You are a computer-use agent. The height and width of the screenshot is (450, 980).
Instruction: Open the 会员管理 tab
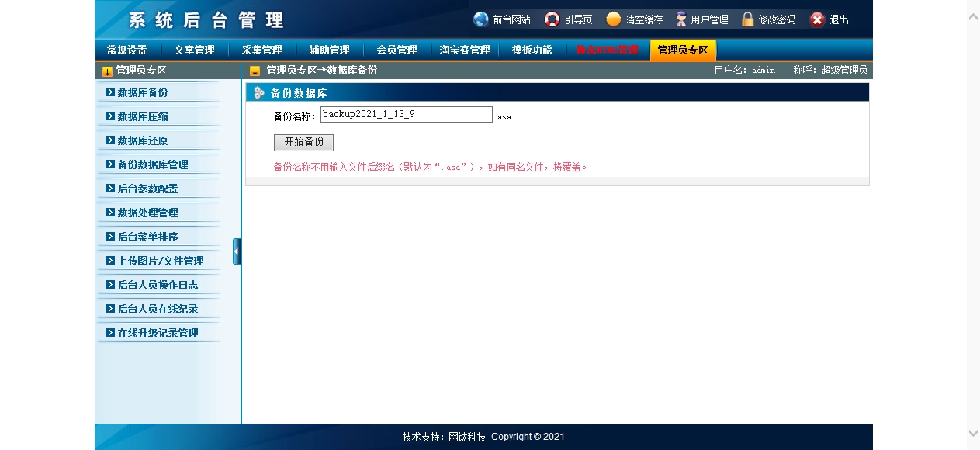pyautogui.click(x=397, y=50)
